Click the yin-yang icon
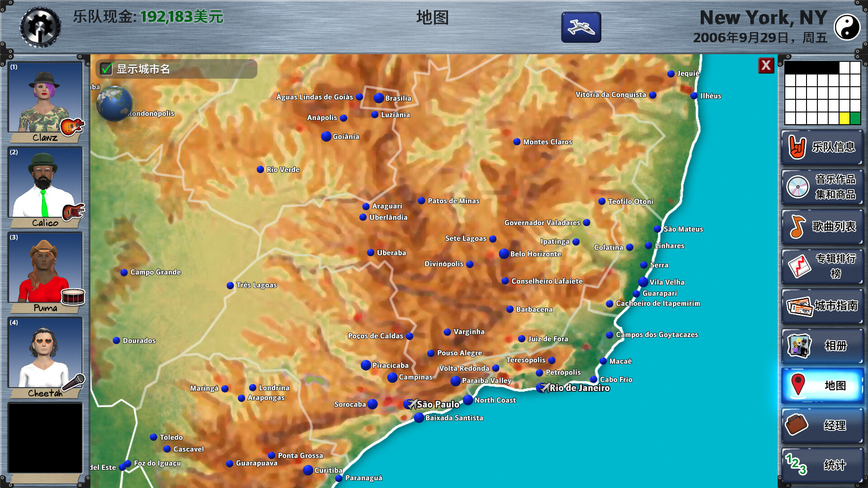This screenshot has width=868, height=488. 846,28
